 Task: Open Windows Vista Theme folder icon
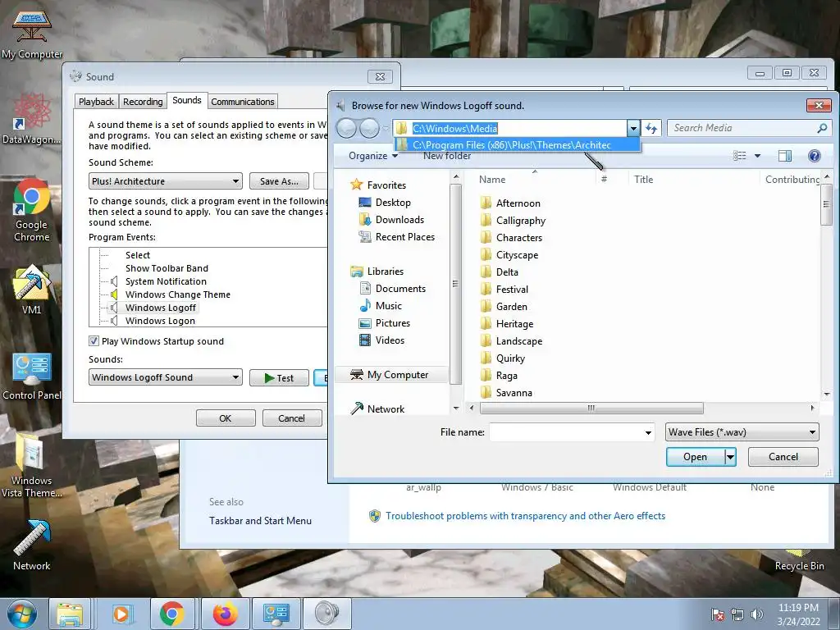coord(32,465)
